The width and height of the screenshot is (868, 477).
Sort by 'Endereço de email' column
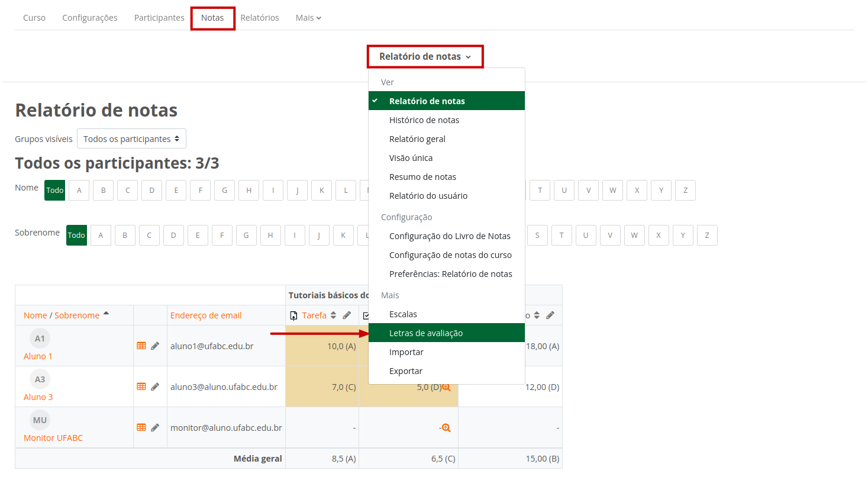[206, 315]
